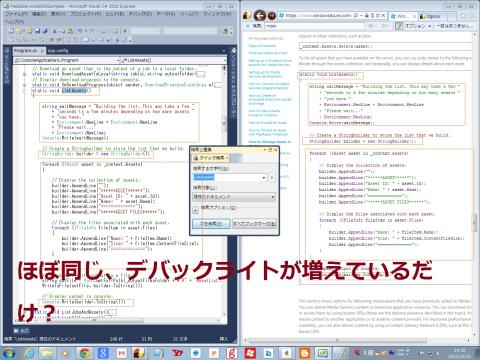Click the Stop X icon in the address bar
Screen dimensions: 480x360
[x=383, y=15]
